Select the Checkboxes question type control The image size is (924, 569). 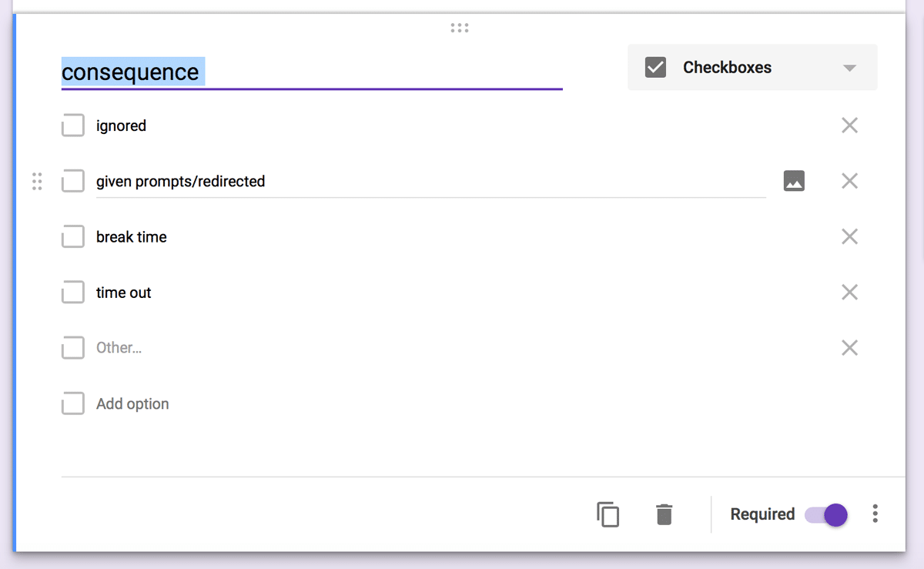751,67
